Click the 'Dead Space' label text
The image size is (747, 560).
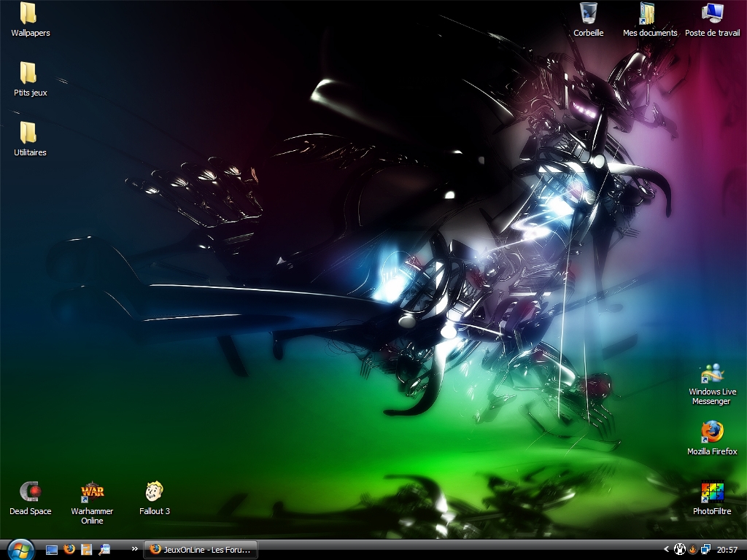point(31,511)
